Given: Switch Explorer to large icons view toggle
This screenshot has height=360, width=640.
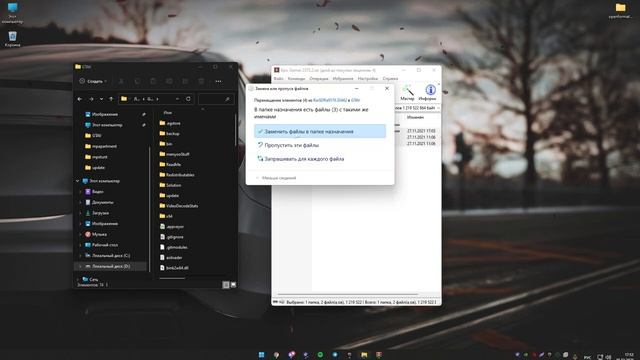Looking at the screenshot, I should pyautogui.click(x=233, y=285).
